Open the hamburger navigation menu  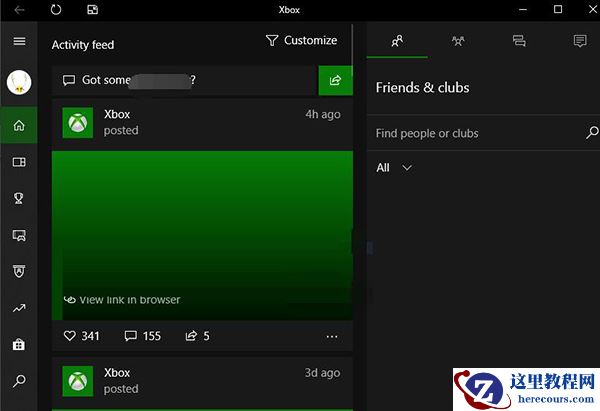pyautogui.click(x=19, y=41)
